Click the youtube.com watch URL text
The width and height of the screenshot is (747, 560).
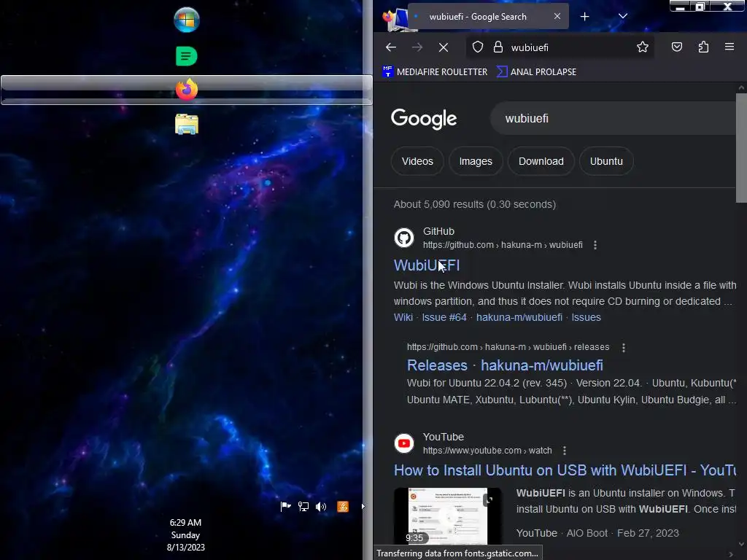[x=487, y=451]
